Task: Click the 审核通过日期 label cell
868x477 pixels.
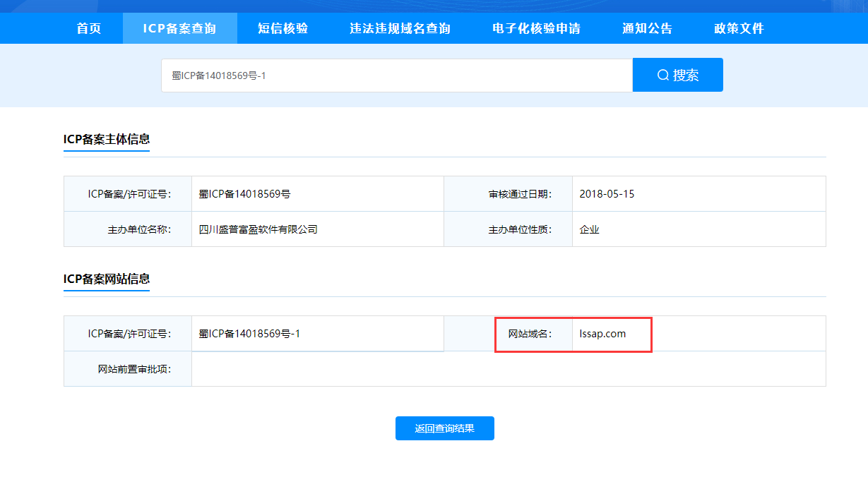Action: click(520, 194)
